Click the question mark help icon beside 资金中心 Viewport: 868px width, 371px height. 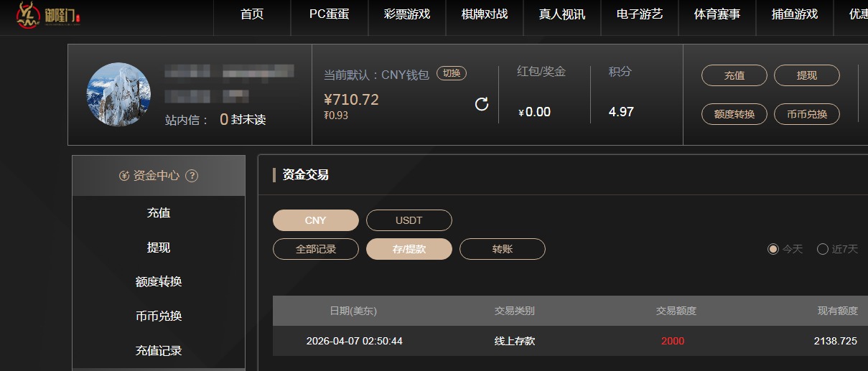point(192,176)
